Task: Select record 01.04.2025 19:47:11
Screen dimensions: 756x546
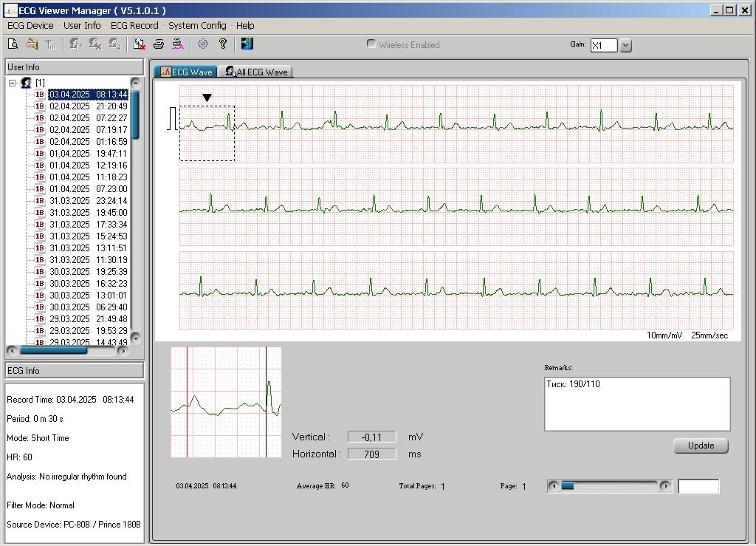Action: [89, 154]
